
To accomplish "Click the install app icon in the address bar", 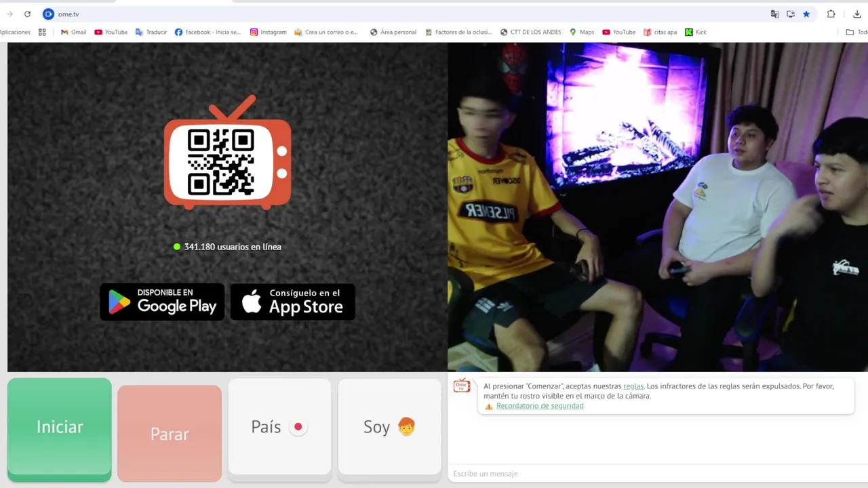I will (x=791, y=14).
